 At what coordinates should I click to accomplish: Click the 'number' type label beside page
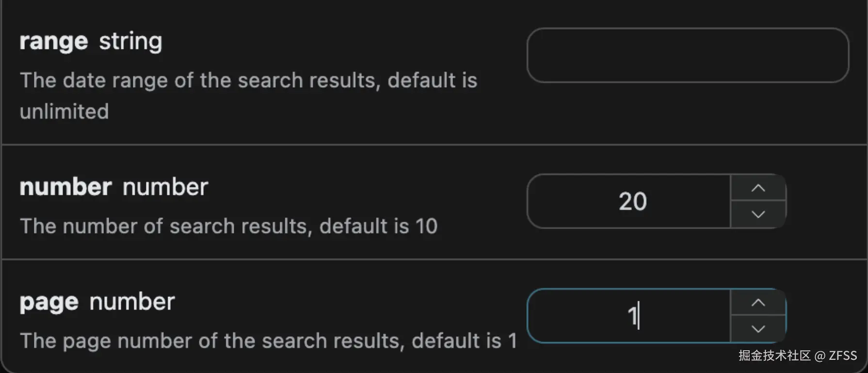(x=132, y=302)
